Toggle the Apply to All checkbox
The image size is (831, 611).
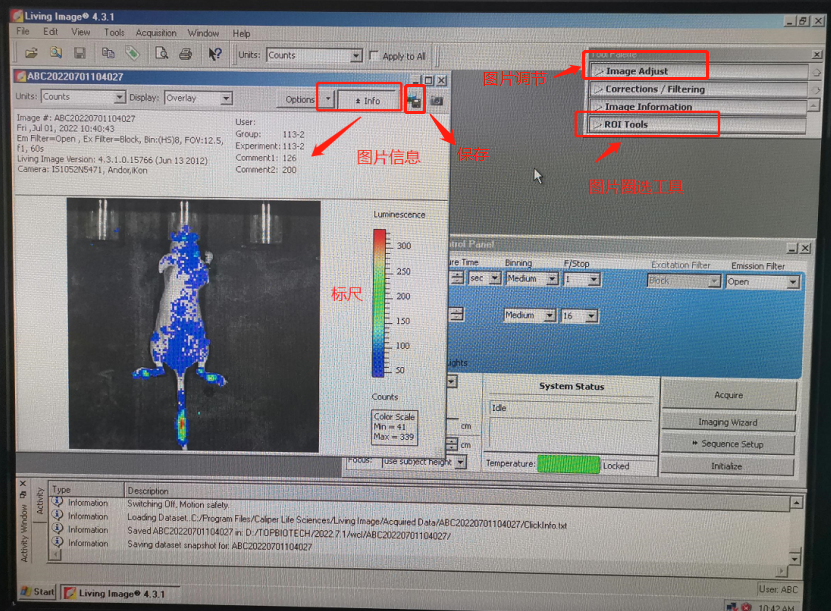[374, 55]
